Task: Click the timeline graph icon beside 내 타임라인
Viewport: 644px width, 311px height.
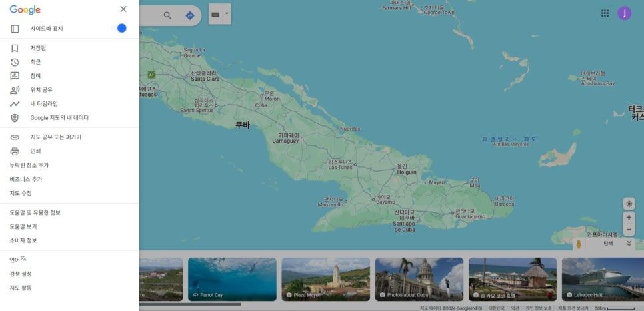Action: tap(15, 104)
